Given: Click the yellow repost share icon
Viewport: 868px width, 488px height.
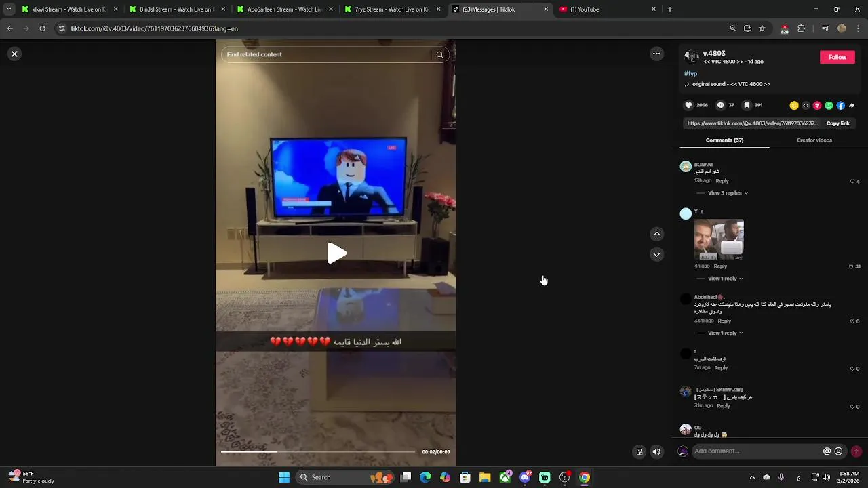Looking at the screenshot, I should [794, 106].
